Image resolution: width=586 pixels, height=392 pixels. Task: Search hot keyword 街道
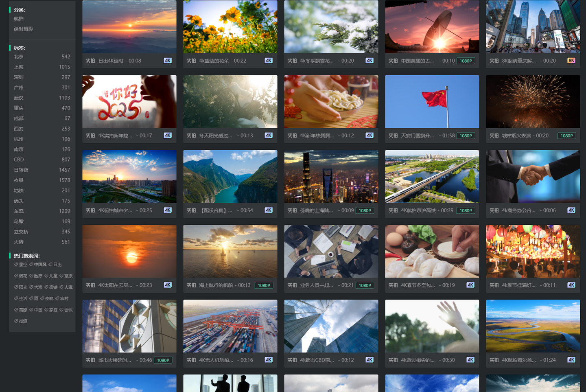point(21,321)
